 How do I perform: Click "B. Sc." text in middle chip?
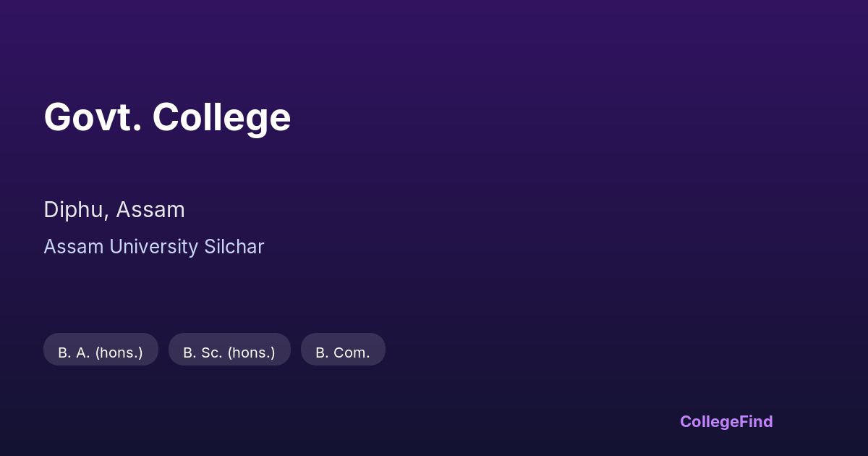[203, 353]
